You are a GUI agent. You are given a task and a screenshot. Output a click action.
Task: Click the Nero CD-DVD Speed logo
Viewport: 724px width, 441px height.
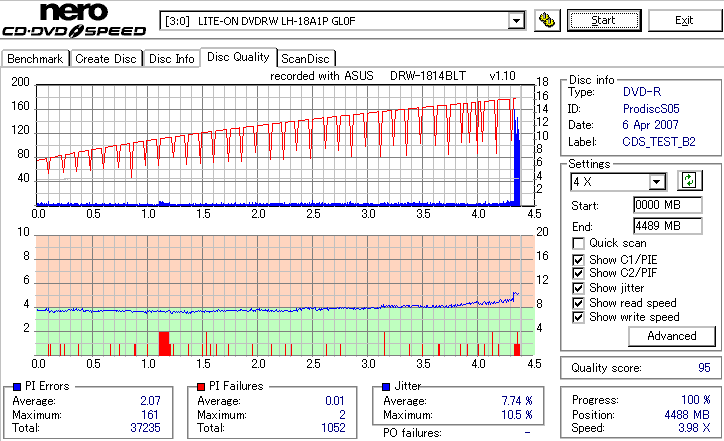click(74, 20)
